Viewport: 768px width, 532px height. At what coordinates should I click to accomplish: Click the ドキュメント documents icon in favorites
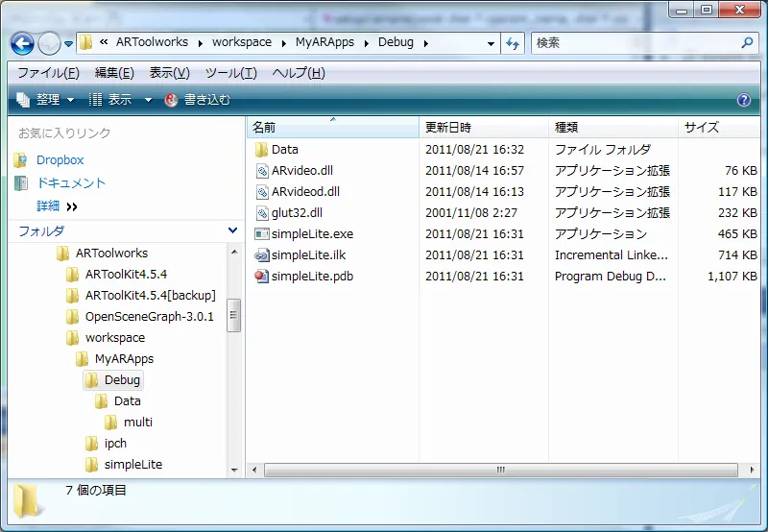20,182
